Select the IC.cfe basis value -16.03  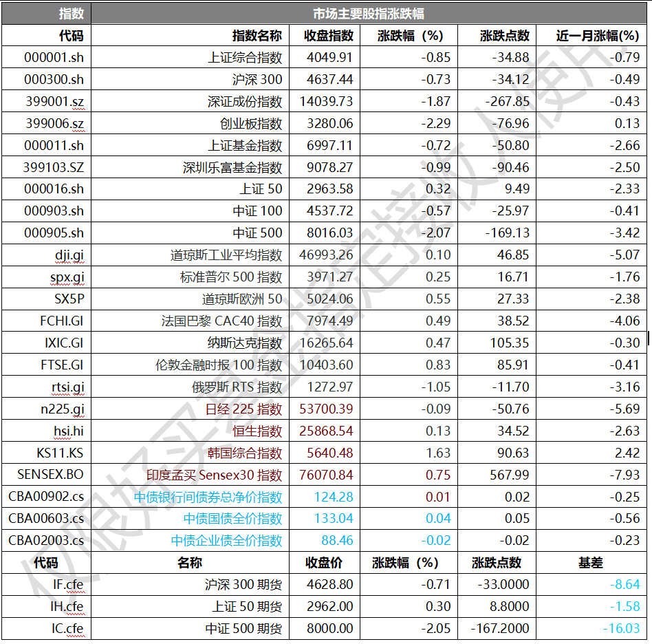[x=620, y=629]
